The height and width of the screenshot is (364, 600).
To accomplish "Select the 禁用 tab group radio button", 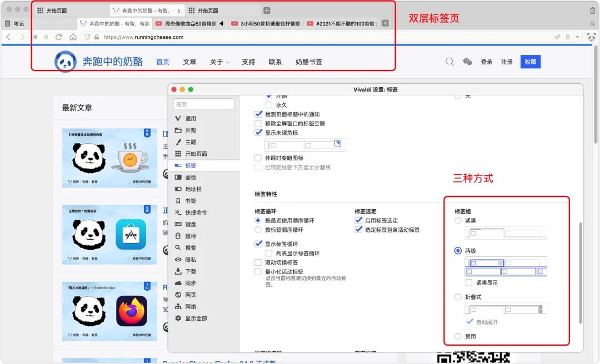I will point(458,336).
